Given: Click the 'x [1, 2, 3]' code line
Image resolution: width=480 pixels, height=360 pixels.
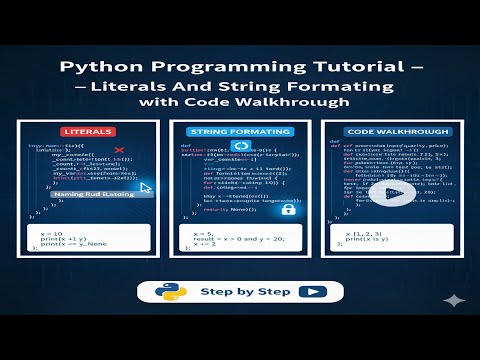Looking at the screenshot, I should click(x=363, y=234).
